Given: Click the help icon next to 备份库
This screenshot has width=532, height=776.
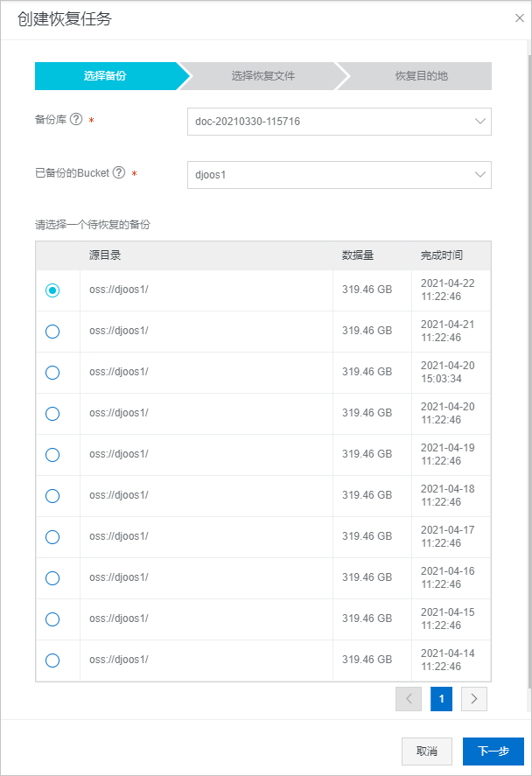Looking at the screenshot, I should click(76, 119).
